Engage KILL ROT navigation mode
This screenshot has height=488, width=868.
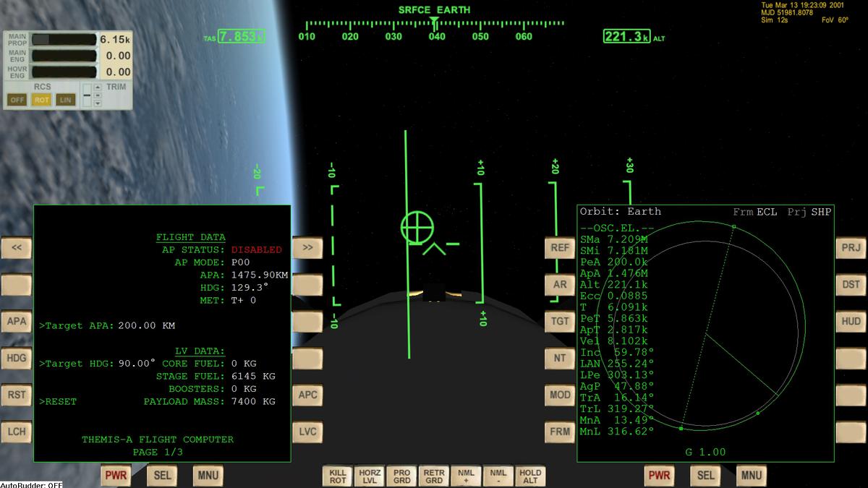(x=338, y=476)
